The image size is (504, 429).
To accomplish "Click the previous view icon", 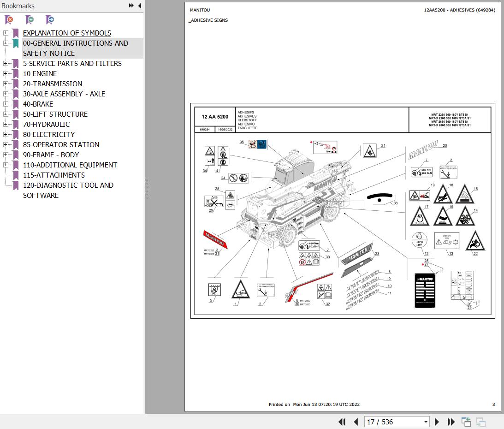I will click(466, 422).
